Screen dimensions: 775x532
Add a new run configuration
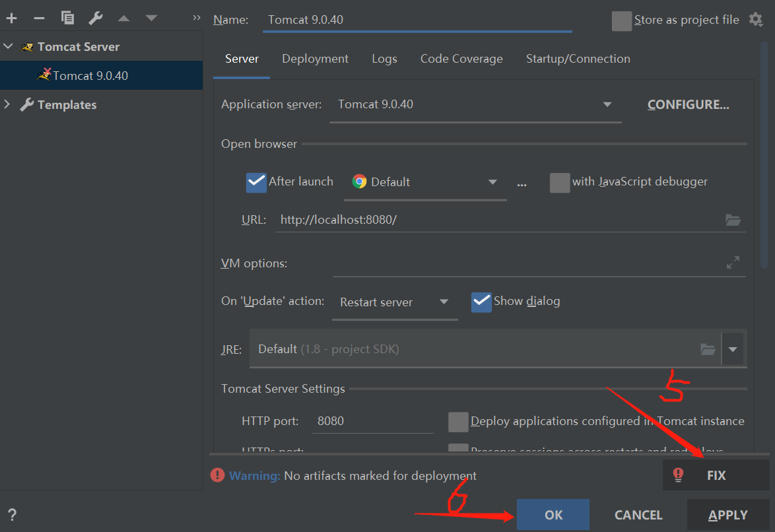click(x=11, y=18)
